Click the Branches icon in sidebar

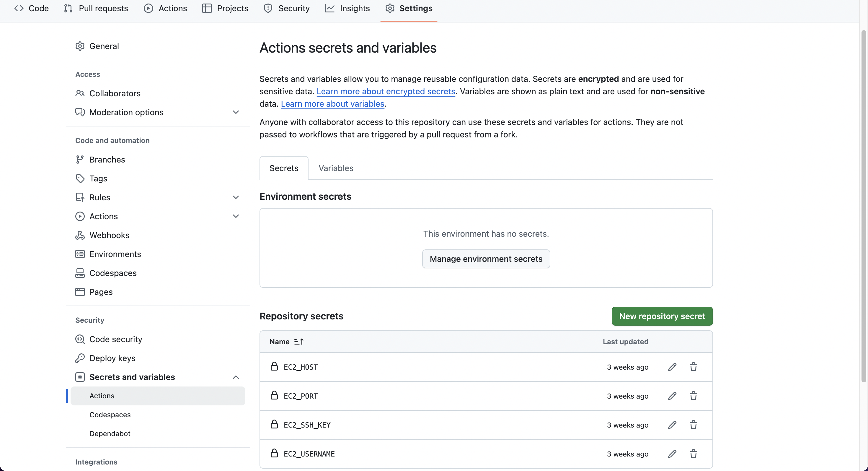[81, 159]
